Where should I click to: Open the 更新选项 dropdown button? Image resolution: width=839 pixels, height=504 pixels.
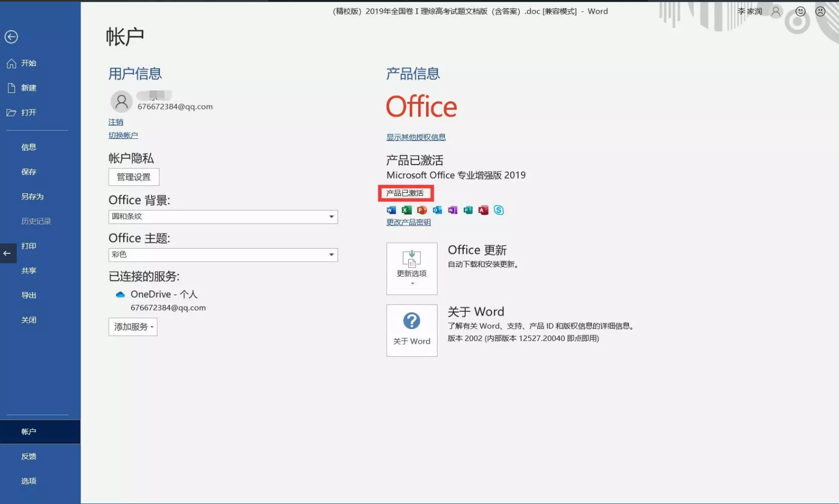coord(412,269)
